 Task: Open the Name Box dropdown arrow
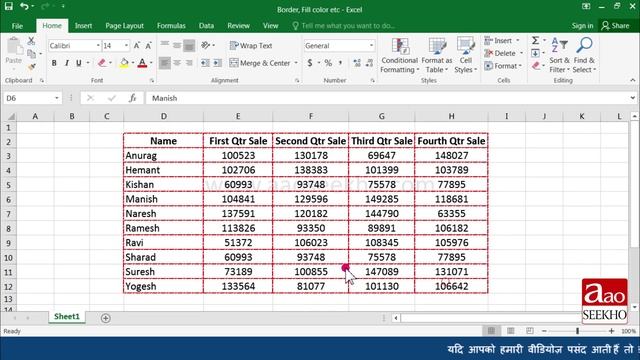pyautogui.click(x=57, y=98)
